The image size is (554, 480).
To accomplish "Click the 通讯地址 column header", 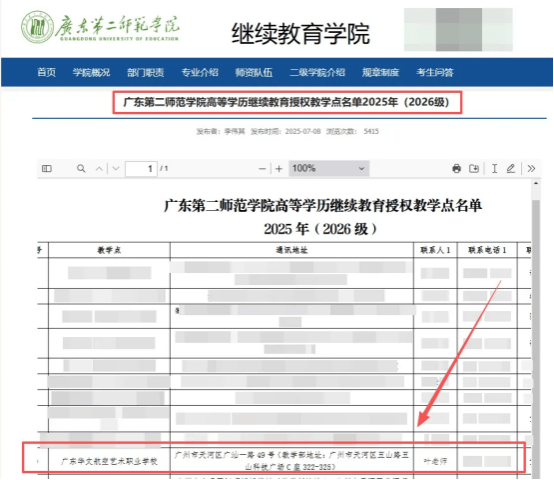I will click(291, 250).
